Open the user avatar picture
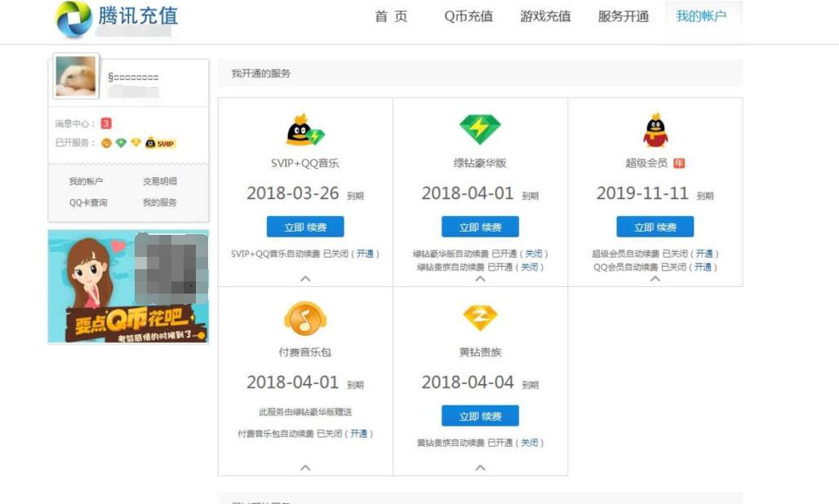Screen dimensions: 839x504 76,76
